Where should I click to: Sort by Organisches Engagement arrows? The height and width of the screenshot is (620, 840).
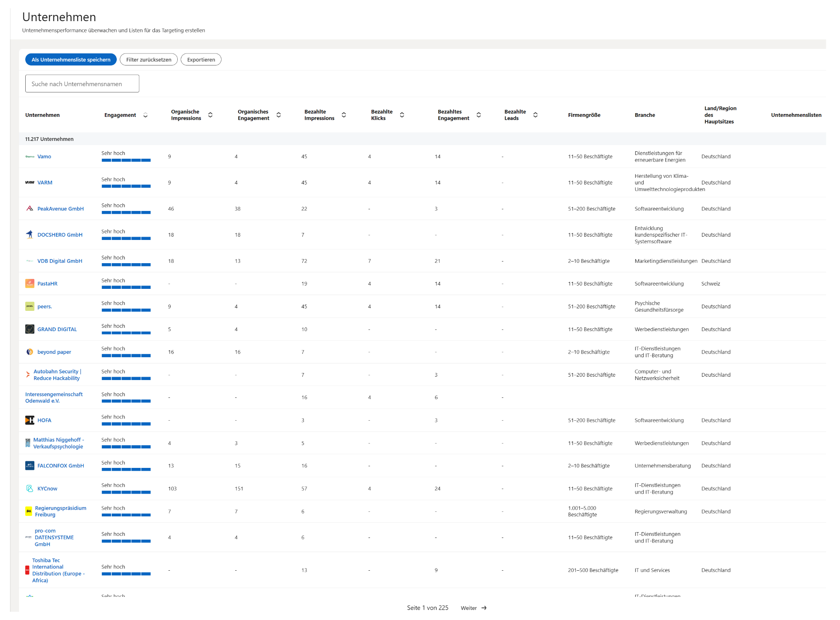(x=279, y=115)
